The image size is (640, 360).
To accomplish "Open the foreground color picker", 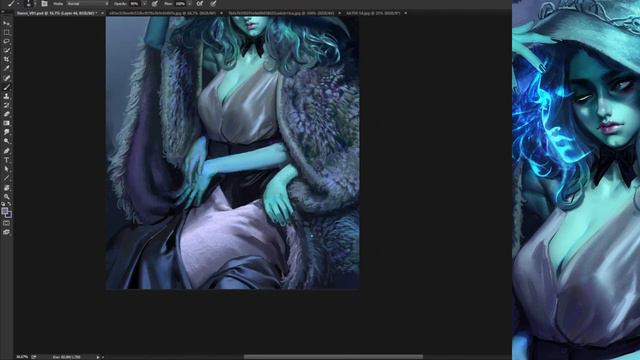I will pos(4,211).
